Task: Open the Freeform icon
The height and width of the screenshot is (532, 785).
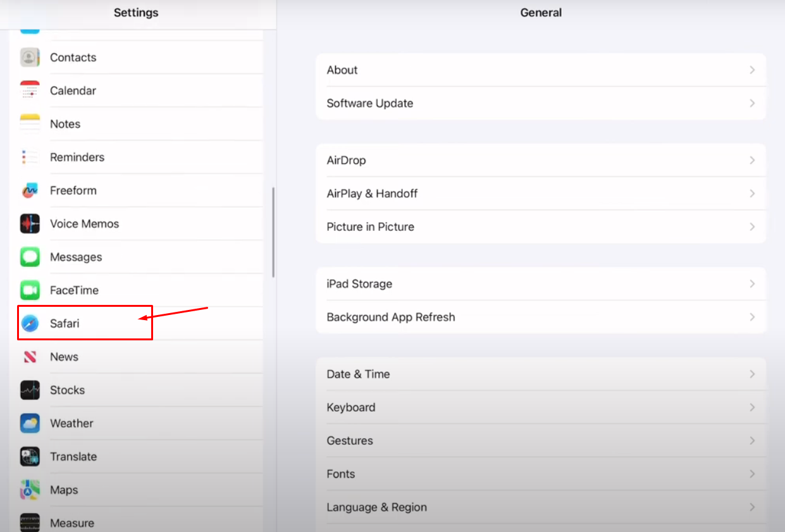Action: click(30, 190)
